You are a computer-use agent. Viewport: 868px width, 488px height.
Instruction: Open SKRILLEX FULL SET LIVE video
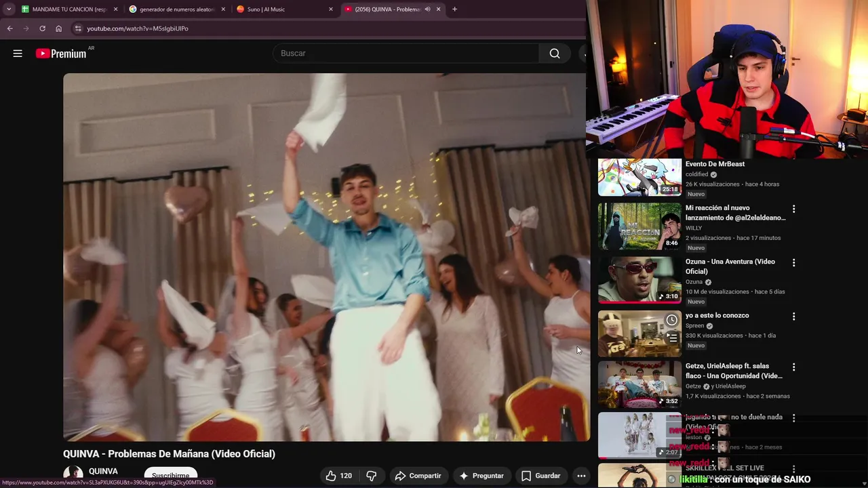(x=725, y=468)
